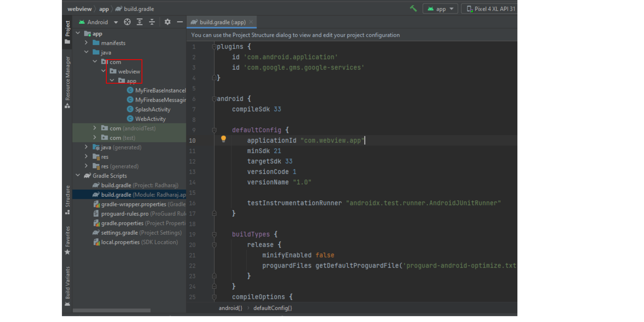The height and width of the screenshot is (322, 644).
Task: Open the Build Variants side tab
Action: (67, 286)
